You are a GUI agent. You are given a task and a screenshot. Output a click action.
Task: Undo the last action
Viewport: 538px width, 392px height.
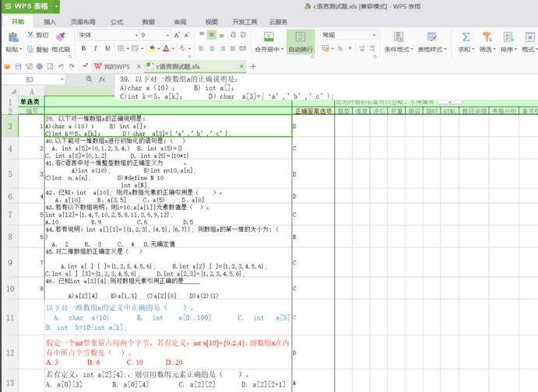[x=61, y=66]
